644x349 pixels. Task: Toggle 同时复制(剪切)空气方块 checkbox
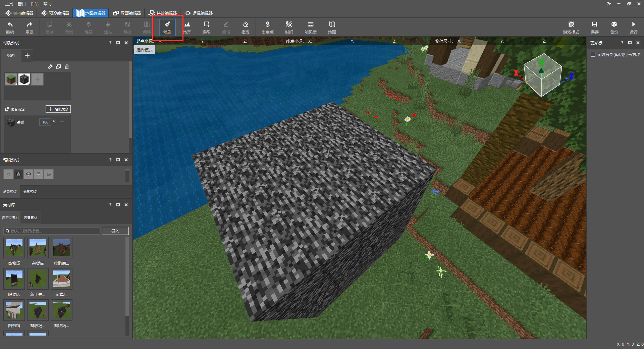coord(593,54)
